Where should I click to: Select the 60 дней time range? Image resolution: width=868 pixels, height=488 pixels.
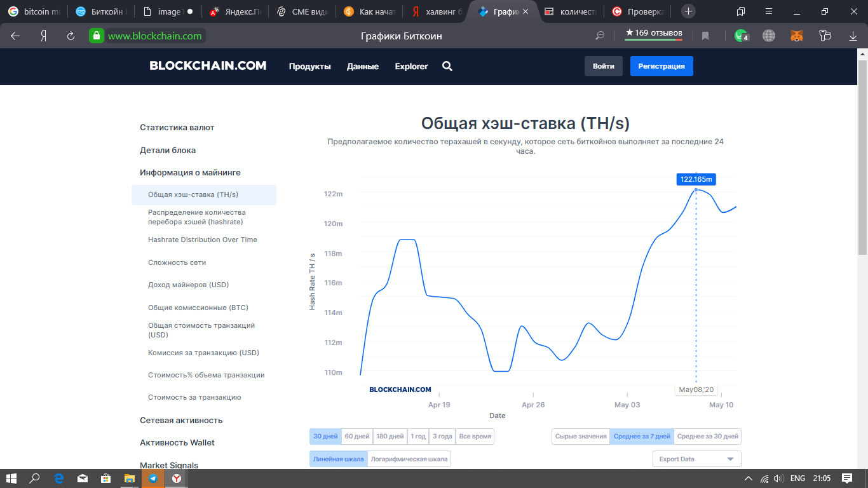pyautogui.click(x=357, y=437)
